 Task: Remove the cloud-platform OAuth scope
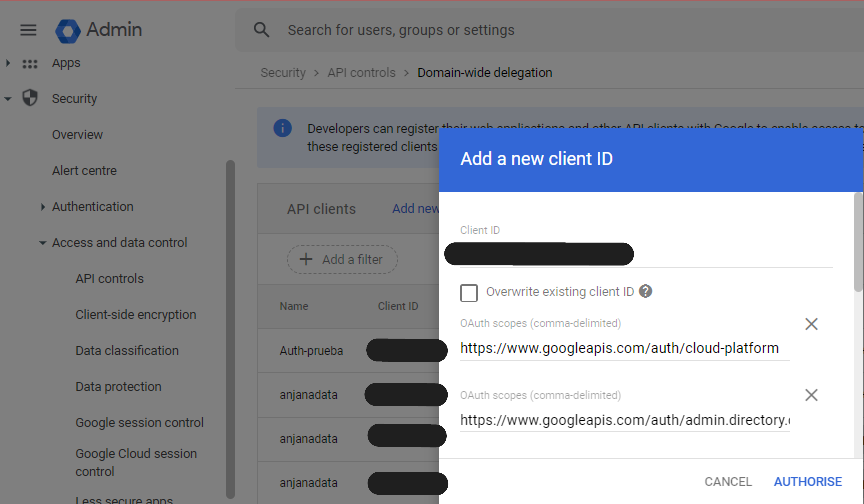[811, 324]
